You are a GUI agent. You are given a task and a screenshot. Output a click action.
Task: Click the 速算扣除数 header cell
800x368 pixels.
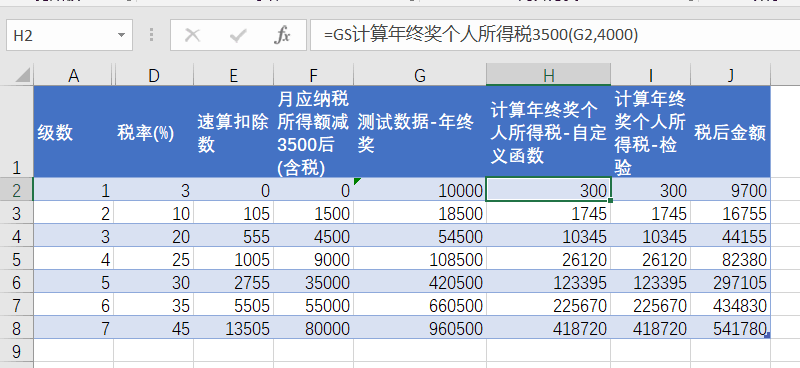pyautogui.click(x=233, y=132)
